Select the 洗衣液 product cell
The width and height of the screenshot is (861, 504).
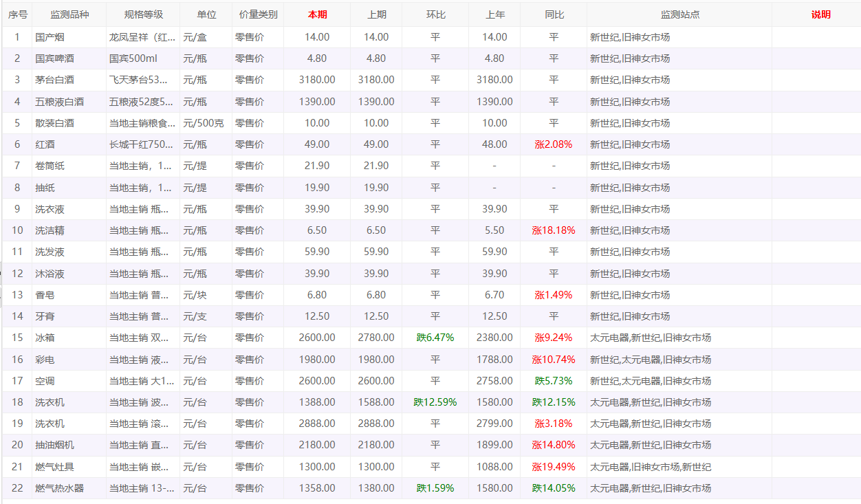[69, 209]
